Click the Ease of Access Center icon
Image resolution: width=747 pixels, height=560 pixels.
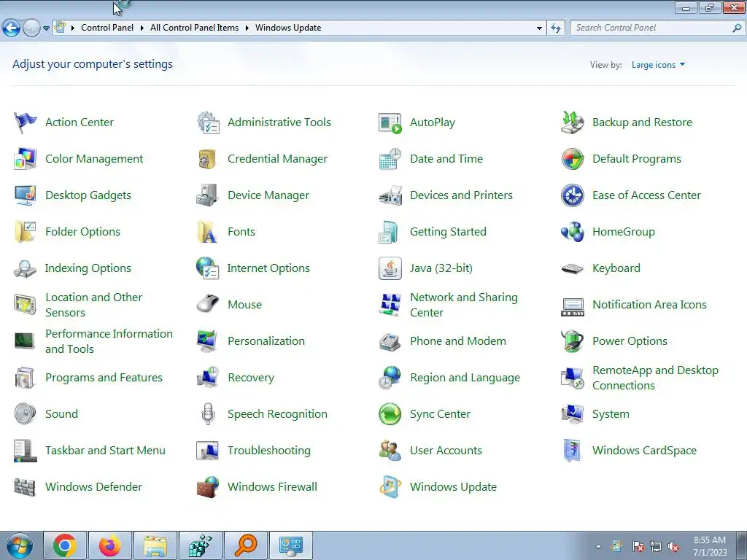[572, 195]
